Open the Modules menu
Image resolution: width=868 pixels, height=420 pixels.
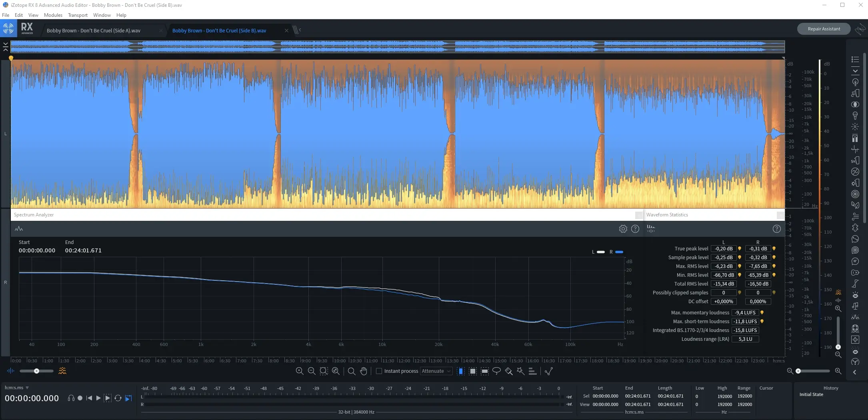point(53,15)
